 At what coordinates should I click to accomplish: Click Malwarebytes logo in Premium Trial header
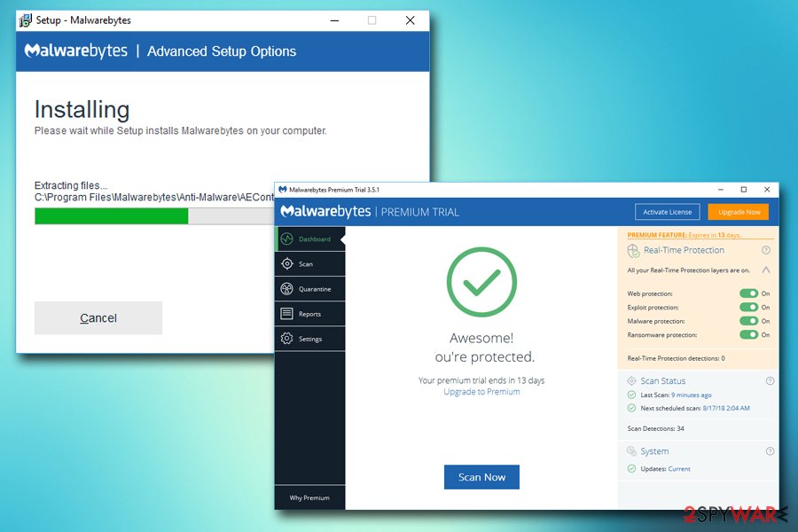[x=325, y=211]
